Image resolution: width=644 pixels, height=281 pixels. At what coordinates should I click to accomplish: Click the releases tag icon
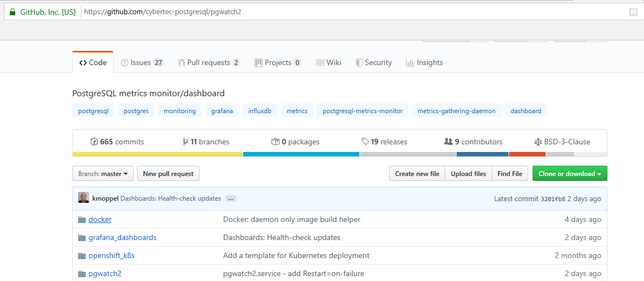coord(365,142)
